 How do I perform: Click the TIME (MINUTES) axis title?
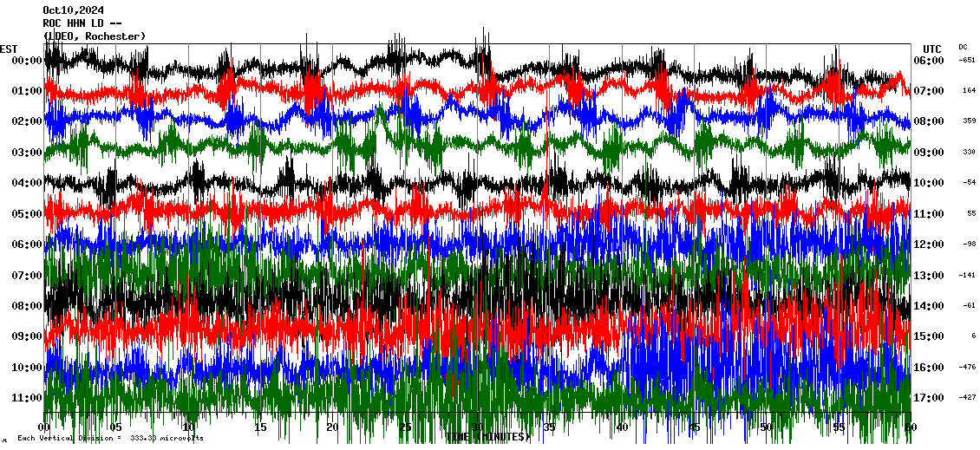point(488,437)
